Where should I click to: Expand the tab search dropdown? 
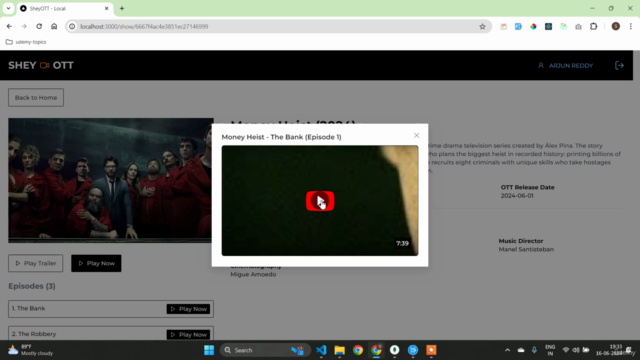coord(8,8)
